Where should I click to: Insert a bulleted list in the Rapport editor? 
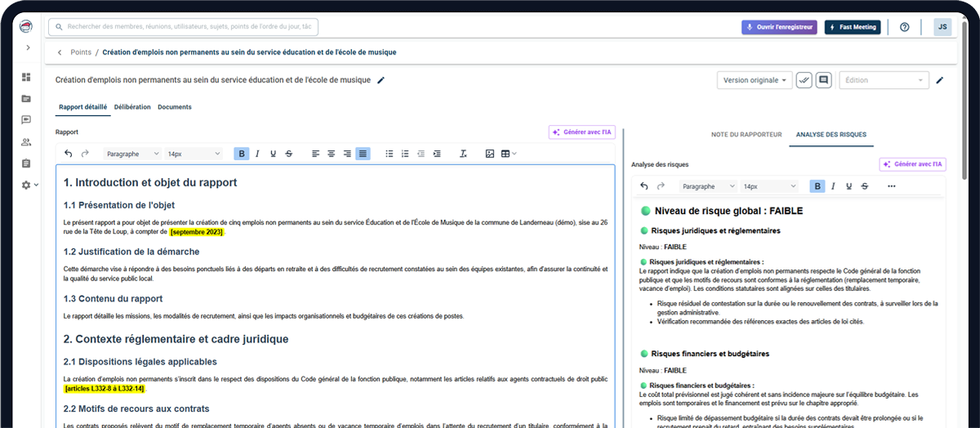390,154
